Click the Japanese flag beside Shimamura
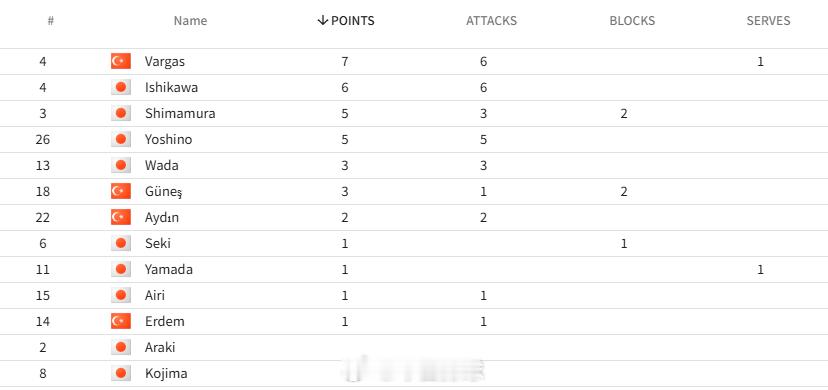Image resolution: width=828 pixels, height=390 pixels. pyautogui.click(x=120, y=113)
